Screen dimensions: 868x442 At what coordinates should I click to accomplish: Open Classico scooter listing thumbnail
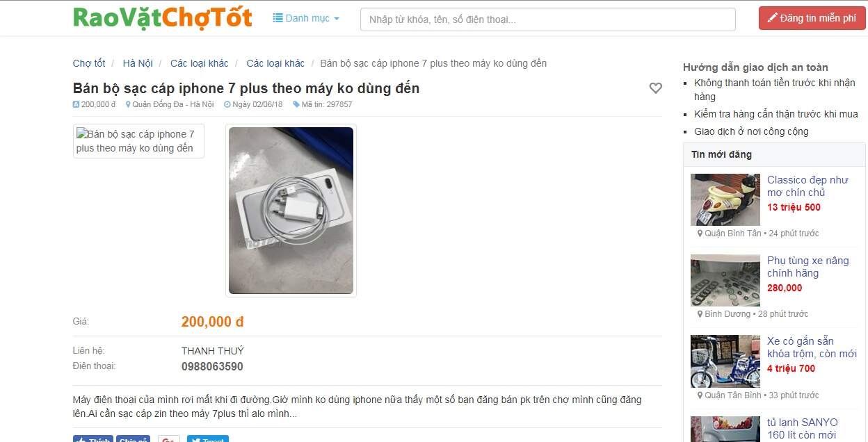point(725,199)
